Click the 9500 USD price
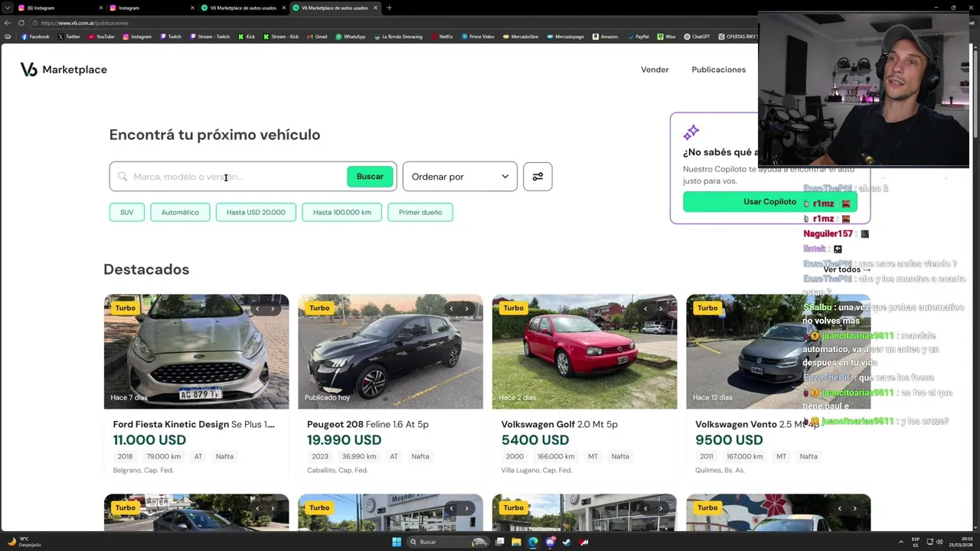Image resolution: width=980 pixels, height=551 pixels. [729, 440]
